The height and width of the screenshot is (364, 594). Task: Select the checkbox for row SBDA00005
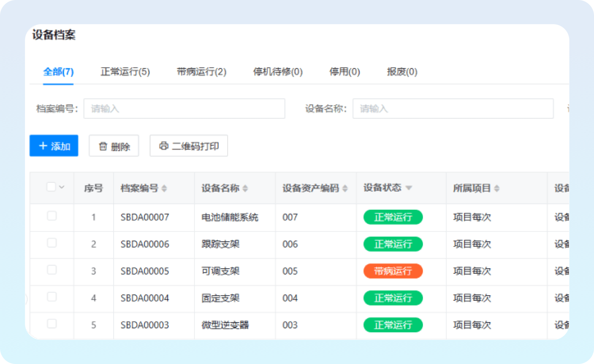[x=52, y=270]
